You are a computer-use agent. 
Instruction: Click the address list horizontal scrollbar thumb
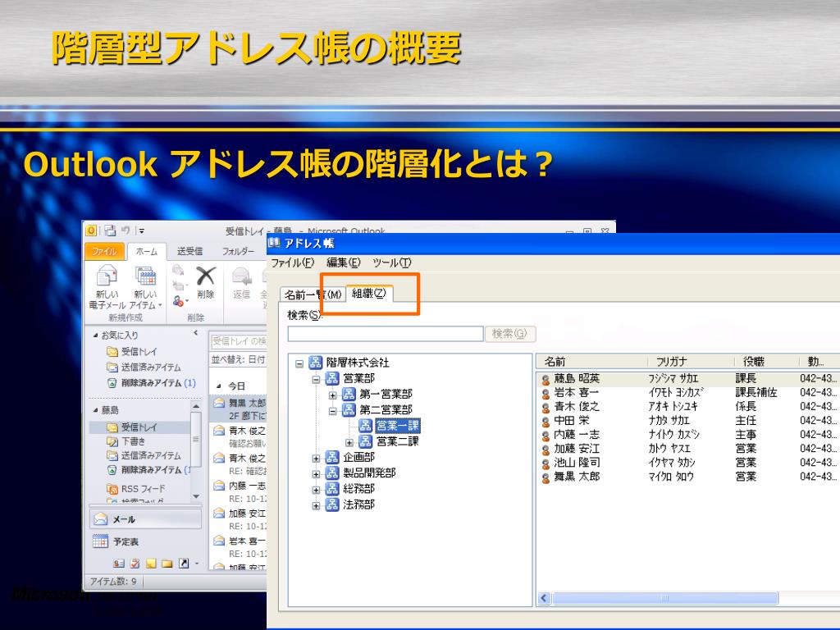664,598
